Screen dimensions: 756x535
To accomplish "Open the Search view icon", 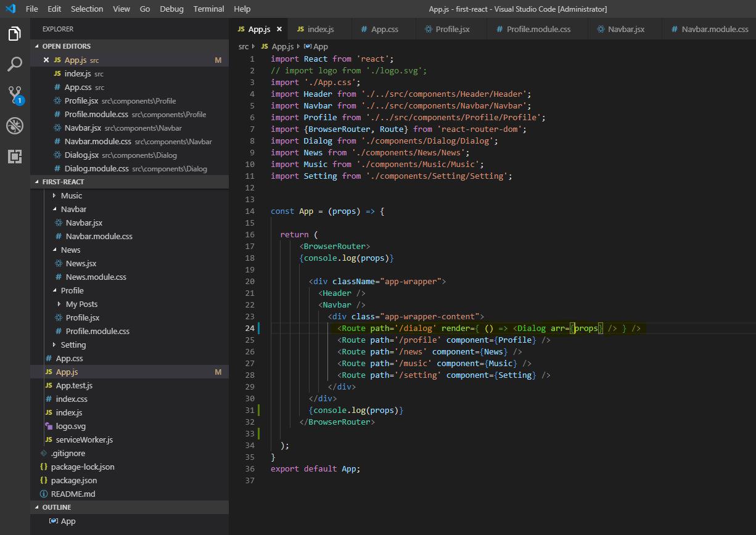I will coord(15,64).
